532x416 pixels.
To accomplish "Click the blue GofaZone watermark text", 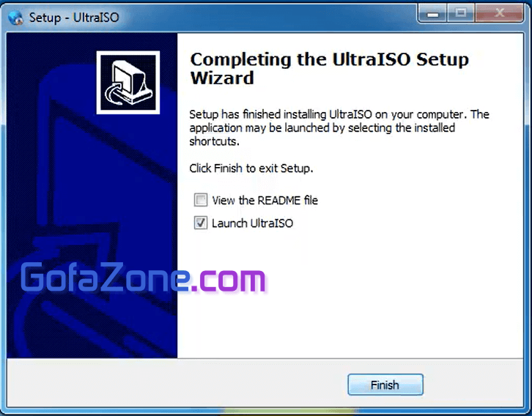I will pos(105,278).
